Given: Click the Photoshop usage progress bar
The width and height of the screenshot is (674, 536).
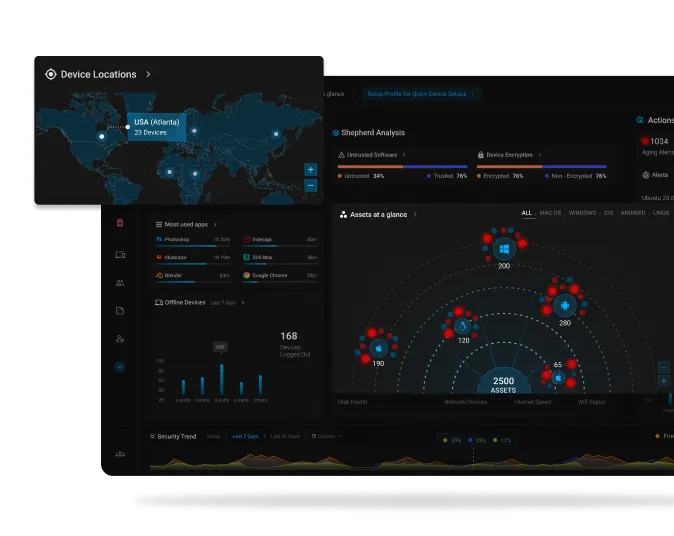Looking at the screenshot, I should [x=193, y=246].
